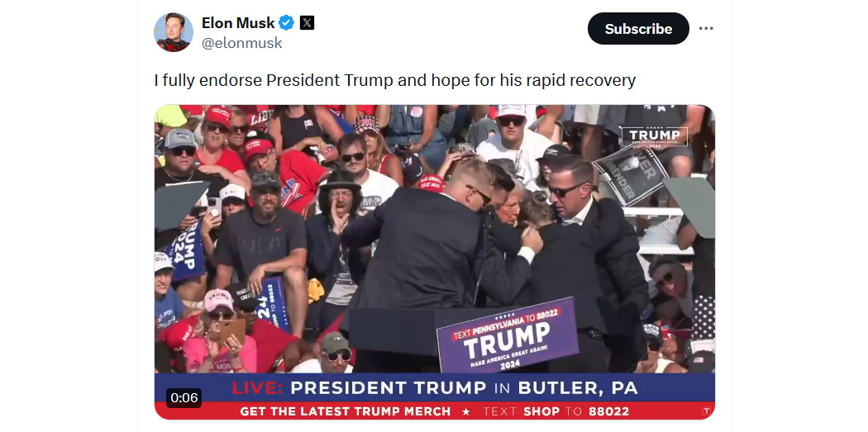Click the blue verified checkmark badge
This screenshot has height=432, width=868.
pos(286,22)
